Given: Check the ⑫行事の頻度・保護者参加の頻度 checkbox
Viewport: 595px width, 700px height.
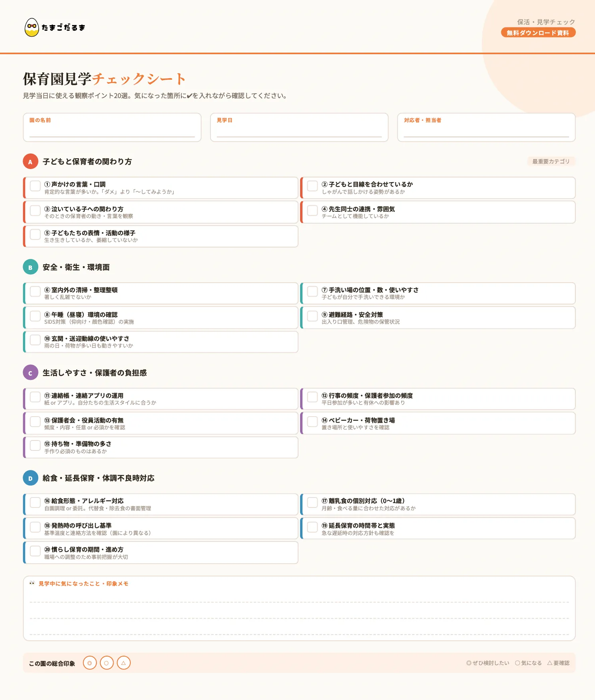Looking at the screenshot, I should [312, 397].
